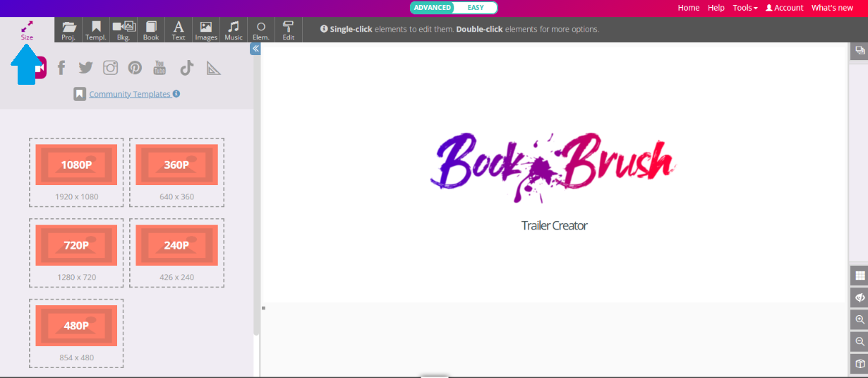The image size is (868, 378).
Task: Select the 1080P size thumbnail
Action: (x=76, y=165)
